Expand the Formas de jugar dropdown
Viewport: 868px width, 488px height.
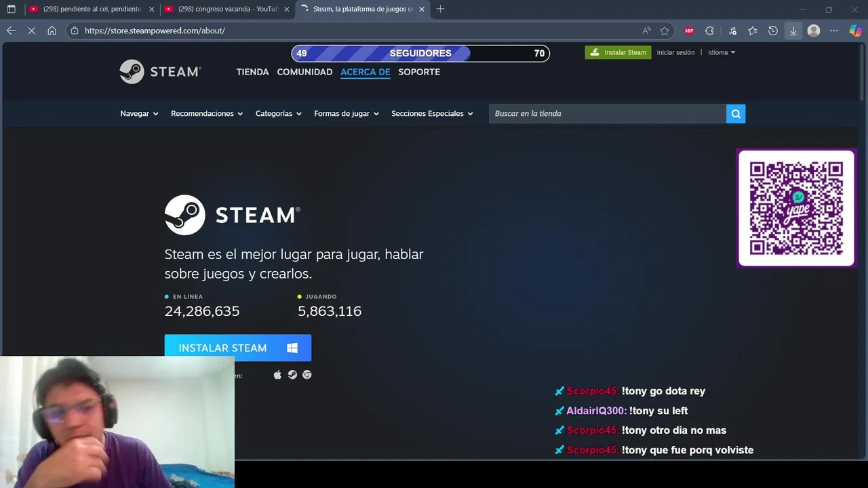coord(347,114)
